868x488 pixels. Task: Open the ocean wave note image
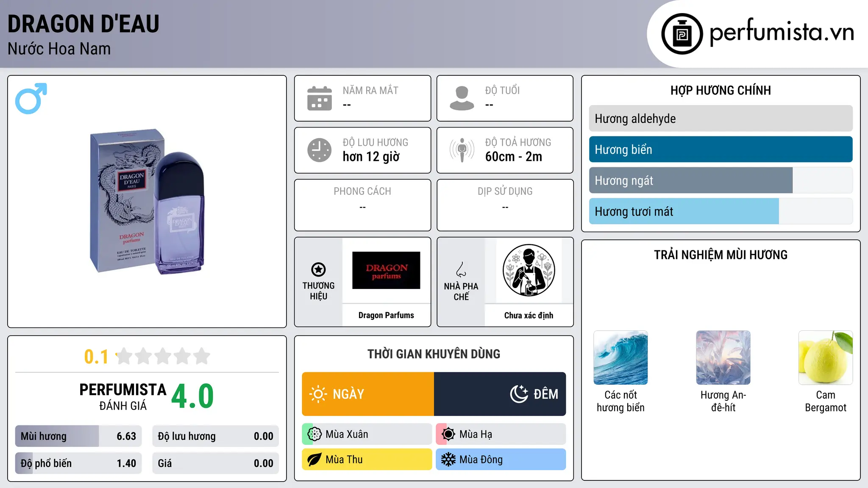click(x=620, y=358)
